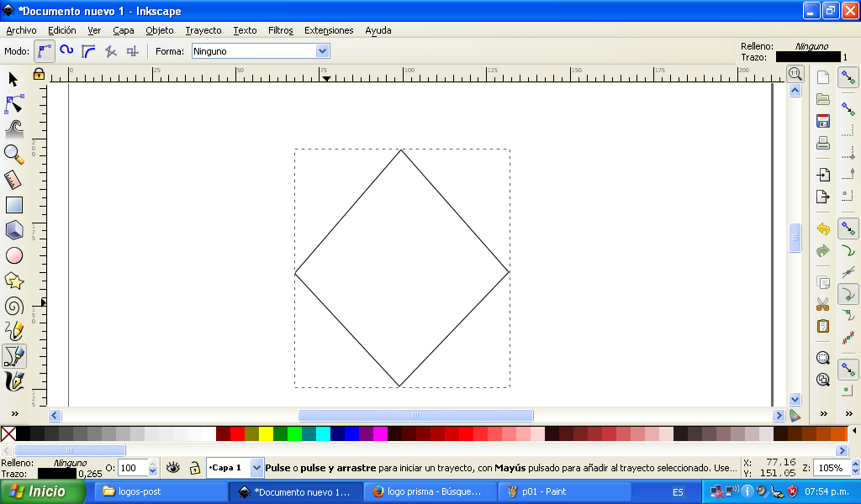
Task: Expand more snap bar items
Action: click(849, 413)
